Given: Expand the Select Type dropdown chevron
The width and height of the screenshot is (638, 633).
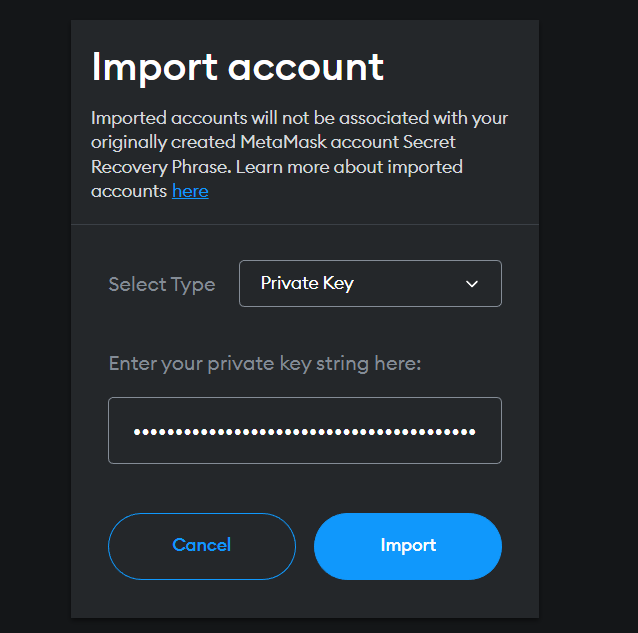Looking at the screenshot, I should click(473, 284).
